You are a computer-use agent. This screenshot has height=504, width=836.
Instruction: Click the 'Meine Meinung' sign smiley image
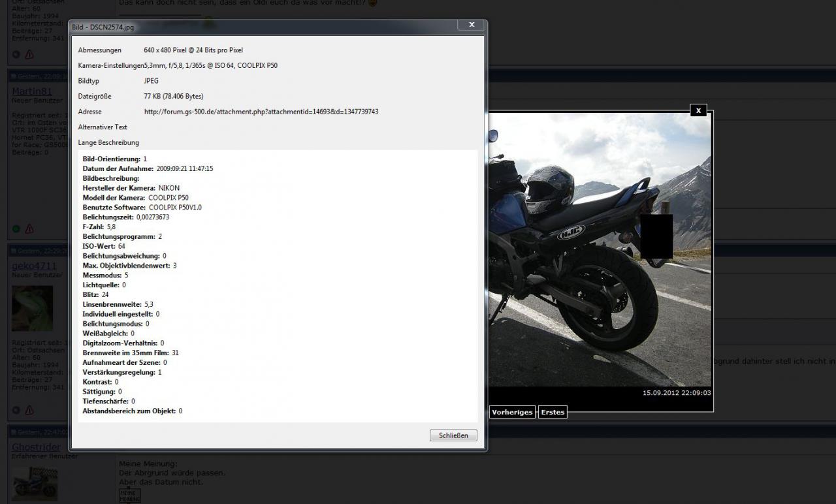click(x=129, y=496)
